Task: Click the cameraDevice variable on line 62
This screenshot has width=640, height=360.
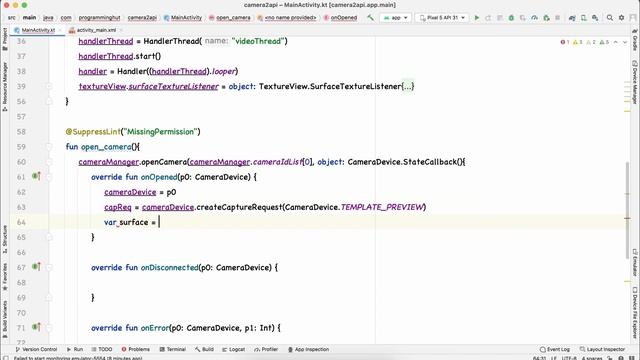Action: pyautogui.click(x=130, y=192)
